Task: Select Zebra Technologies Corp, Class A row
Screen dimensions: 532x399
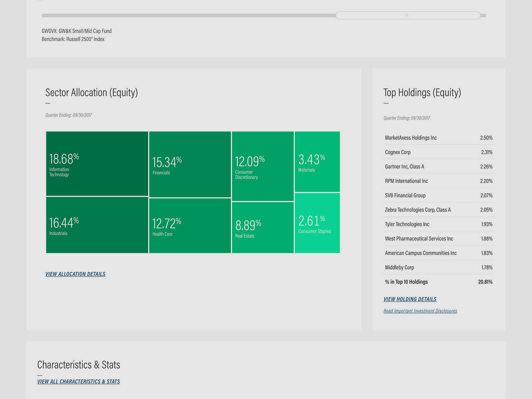Action: coord(438,210)
